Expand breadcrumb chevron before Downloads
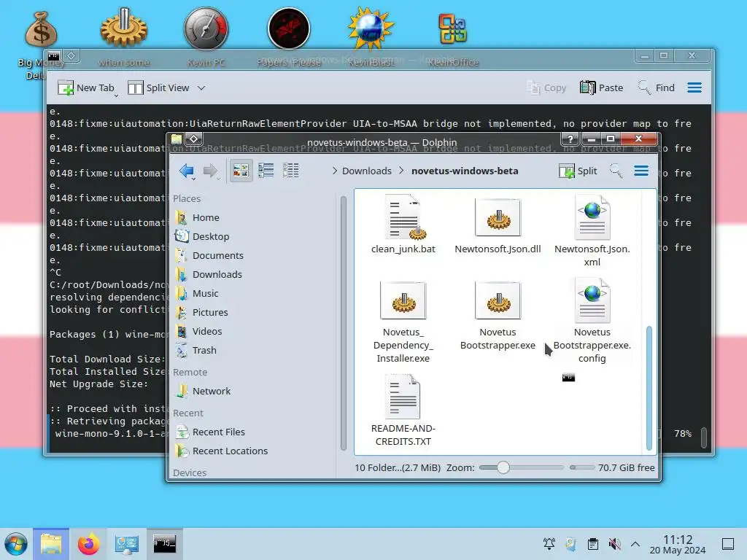 [334, 171]
